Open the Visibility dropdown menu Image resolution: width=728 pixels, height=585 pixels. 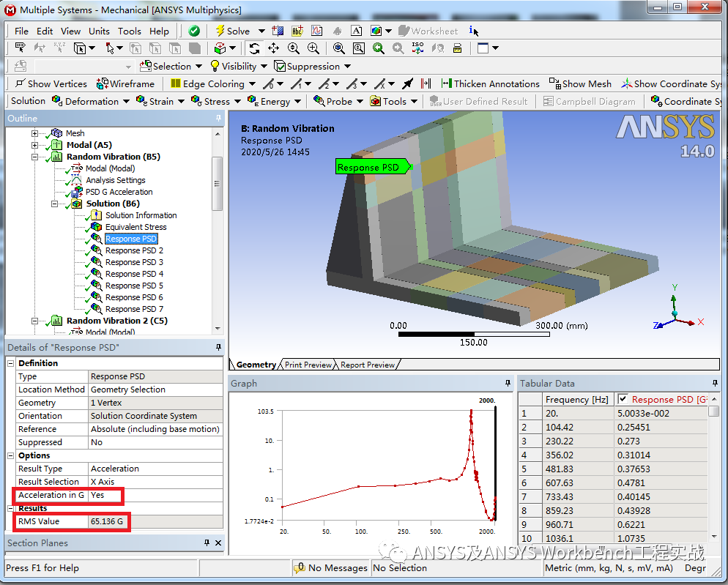[x=264, y=67]
